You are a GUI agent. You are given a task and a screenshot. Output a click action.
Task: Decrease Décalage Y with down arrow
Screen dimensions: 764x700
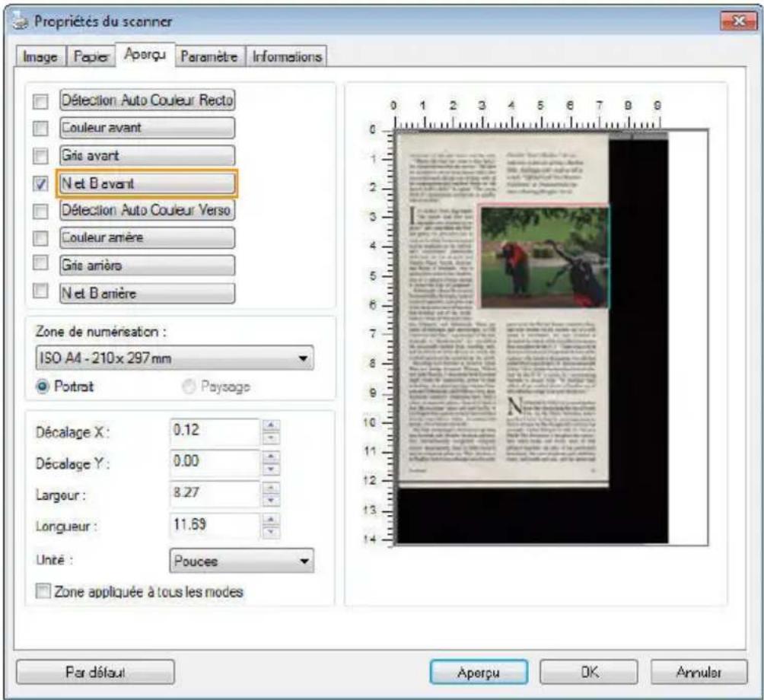pos(271,469)
